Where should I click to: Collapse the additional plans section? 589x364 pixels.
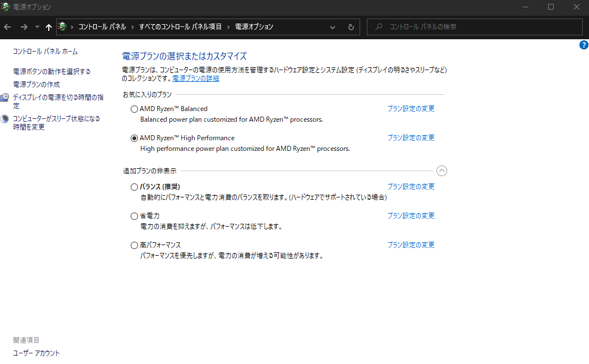coord(442,171)
